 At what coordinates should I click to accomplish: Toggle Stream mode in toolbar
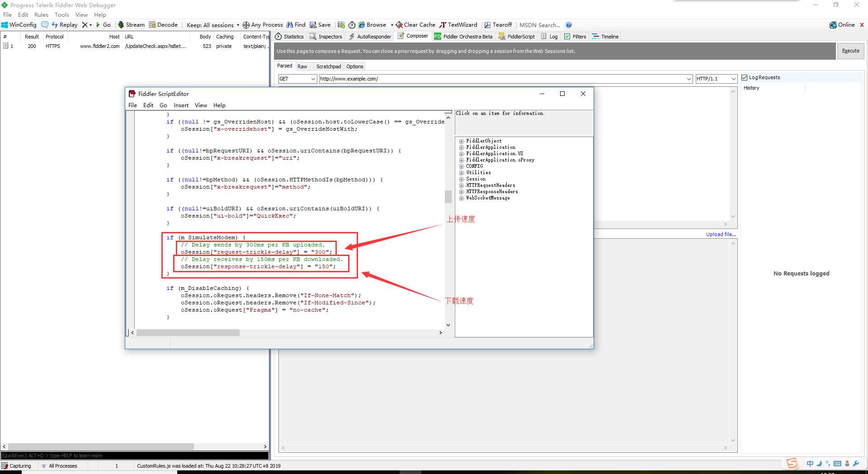click(131, 25)
